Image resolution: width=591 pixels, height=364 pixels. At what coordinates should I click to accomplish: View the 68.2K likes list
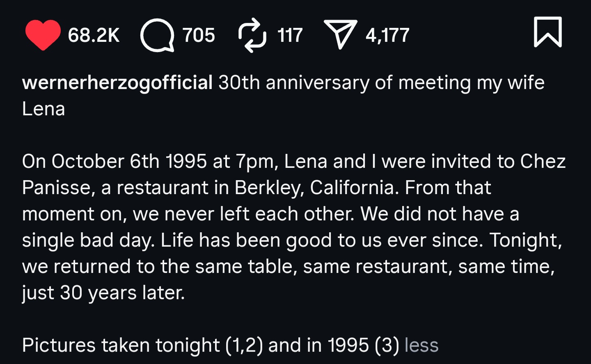pyautogui.click(x=94, y=35)
